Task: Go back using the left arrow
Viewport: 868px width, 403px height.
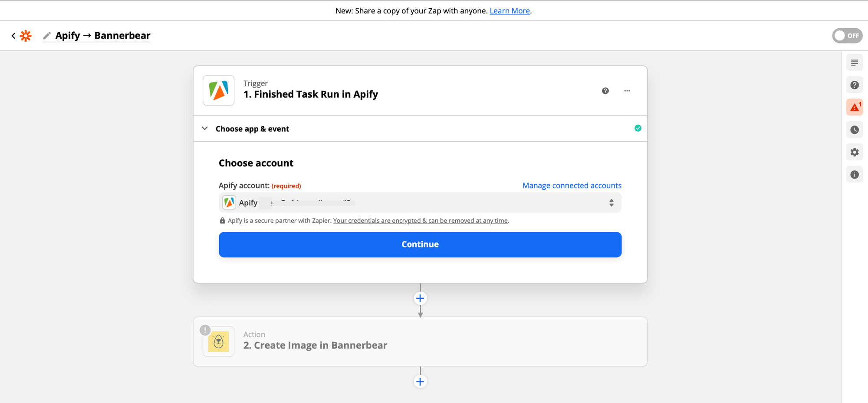Action: (13, 36)
